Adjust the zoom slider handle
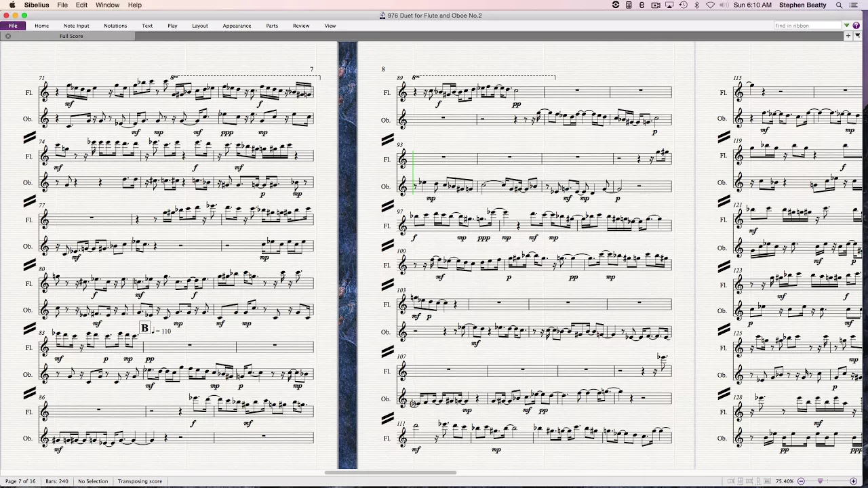The width and height of the screenshot is (868, 488). coord(820,481)
